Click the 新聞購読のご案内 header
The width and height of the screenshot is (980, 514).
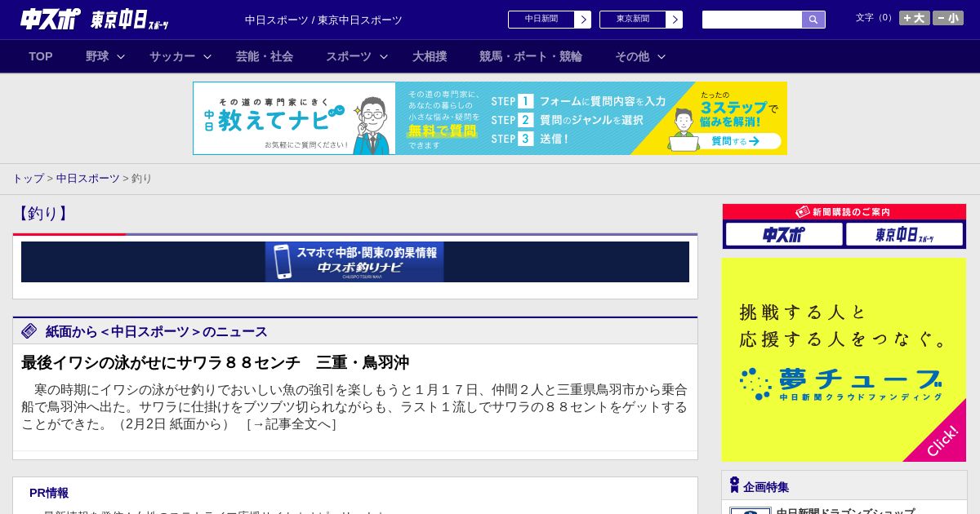click(x=844, y=212)
